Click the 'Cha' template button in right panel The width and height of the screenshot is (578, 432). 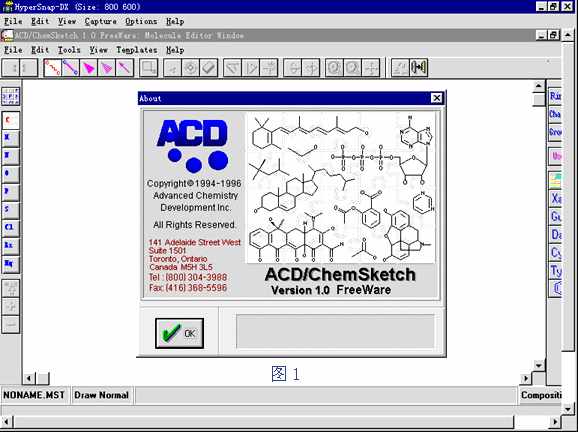pyautogui.click(x=555, y=114)
